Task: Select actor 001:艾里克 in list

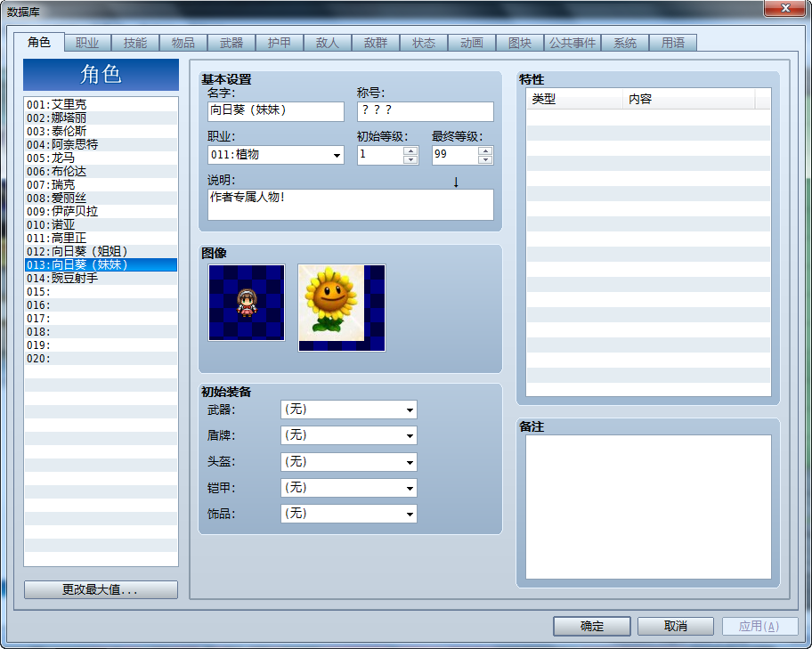Action: click(x=101, y=104)
